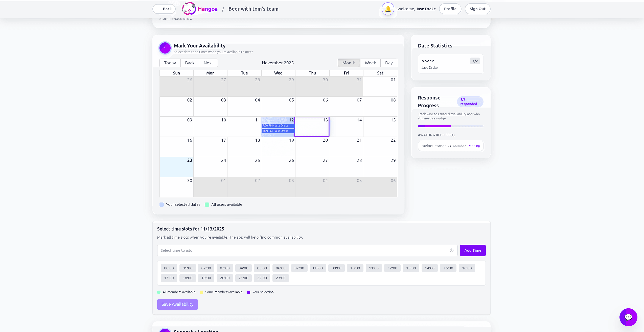This screenshot has height=332, width=644.
Task: Switch calendar to Week view
Action: pos(370,63)
